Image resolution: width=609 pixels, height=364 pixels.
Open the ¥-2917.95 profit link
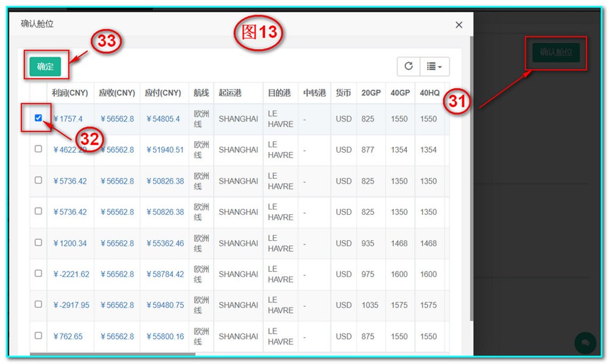pyautogui.click(x=71, y=305)
